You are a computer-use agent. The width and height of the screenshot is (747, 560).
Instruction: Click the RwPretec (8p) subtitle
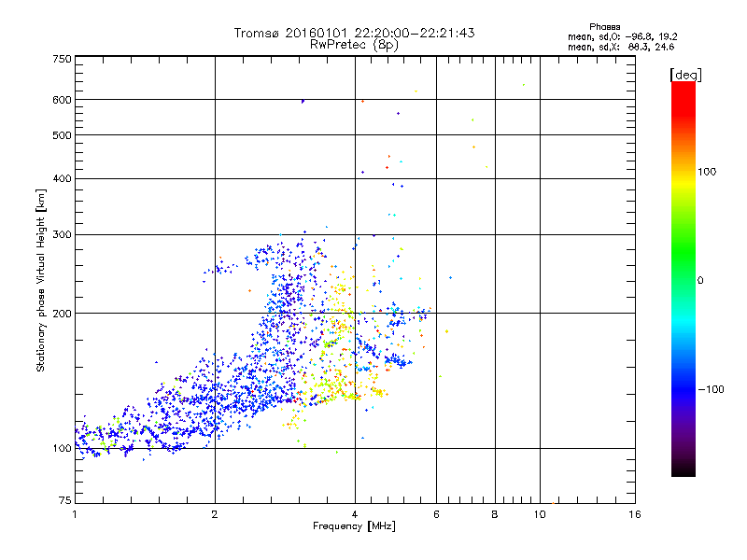pyautogui.click(x=354, y=45)
